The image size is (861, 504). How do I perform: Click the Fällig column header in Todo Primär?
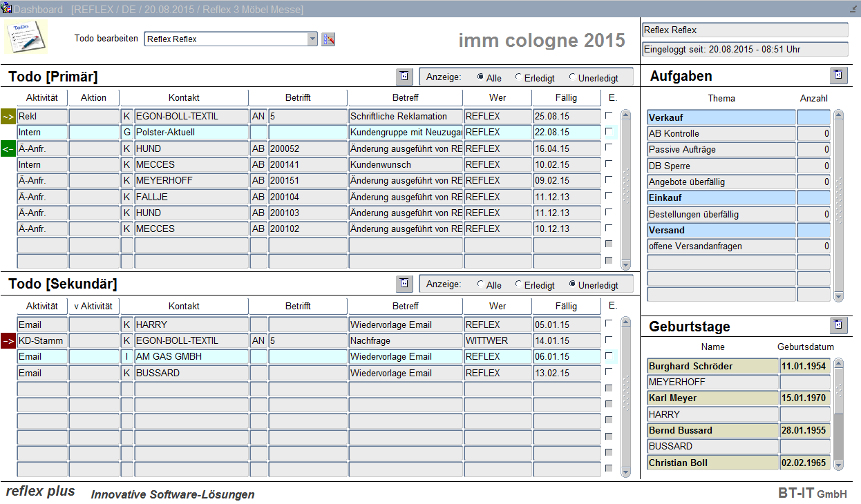566,97
